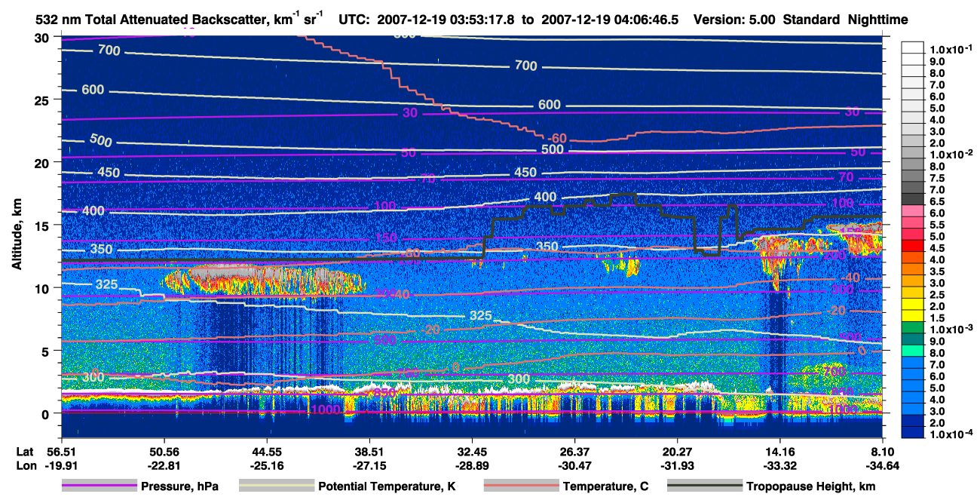
Task: Click altitude axis tick label "25"
Action: click(x=44, y=100)
